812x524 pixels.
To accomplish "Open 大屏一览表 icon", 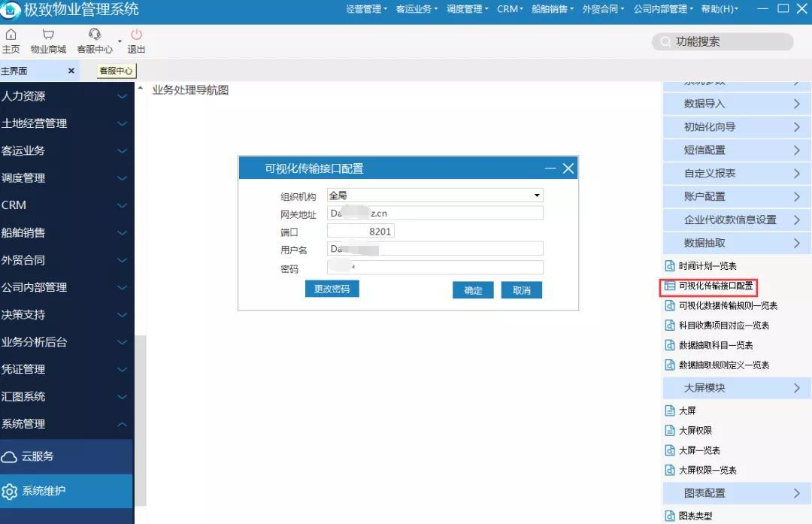I will click(x=670, y=450).
